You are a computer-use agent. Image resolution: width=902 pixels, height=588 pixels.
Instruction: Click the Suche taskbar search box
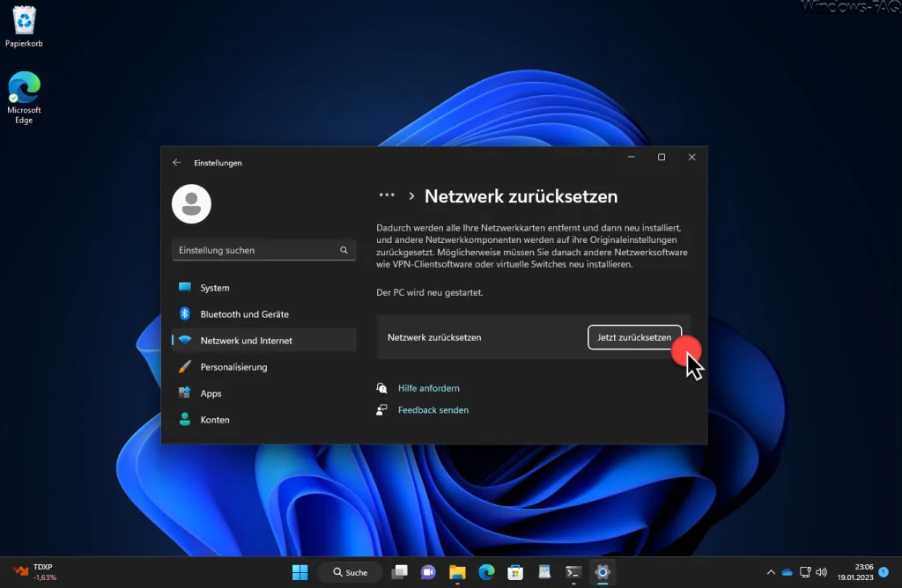[x=351, y=572]
